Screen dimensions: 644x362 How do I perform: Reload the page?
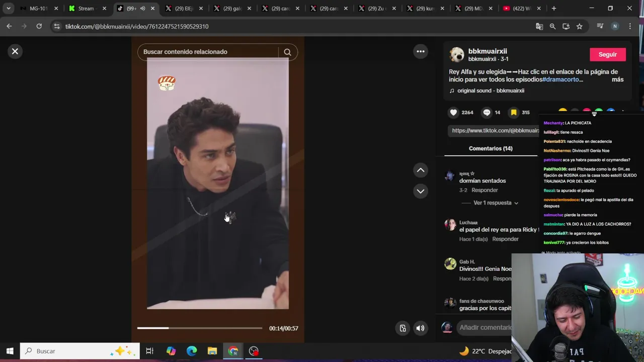click(x=39, y=26)
